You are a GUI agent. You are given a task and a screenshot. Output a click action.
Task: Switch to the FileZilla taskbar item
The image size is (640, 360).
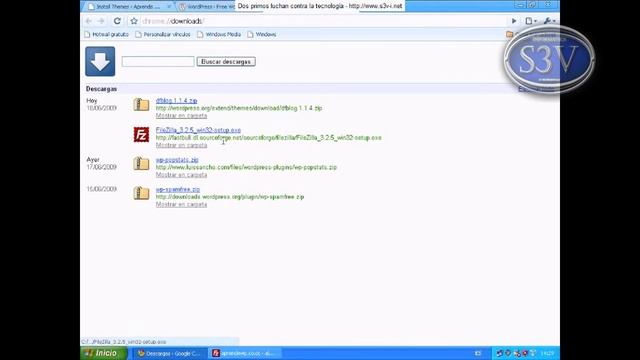pos(245,353)
